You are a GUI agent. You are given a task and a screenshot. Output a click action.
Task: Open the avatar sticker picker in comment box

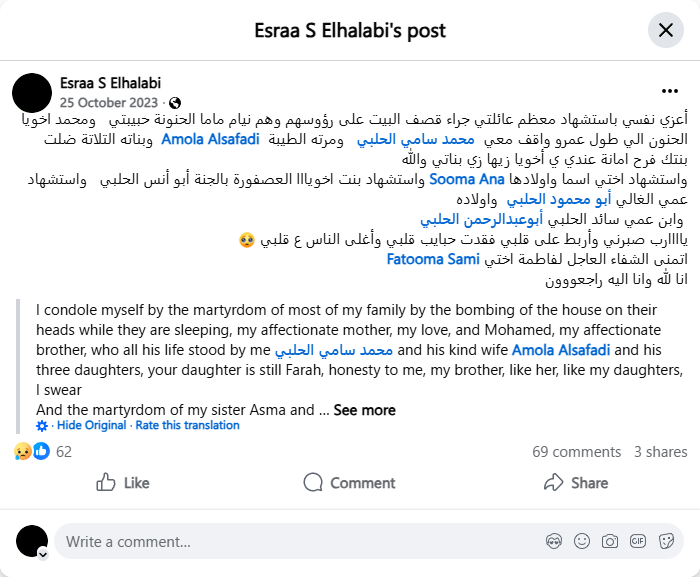click(x=555, y=542)
